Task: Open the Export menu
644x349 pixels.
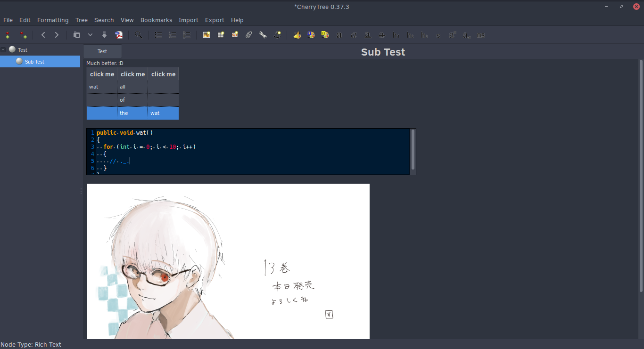Action: point(215,20)
